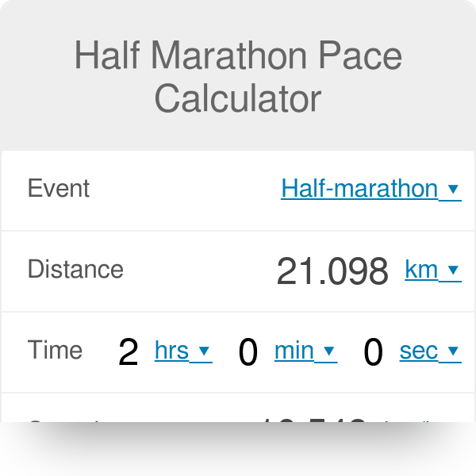Open the sec unit switcher
Screen dimensions: 476x476
[419, 351]
